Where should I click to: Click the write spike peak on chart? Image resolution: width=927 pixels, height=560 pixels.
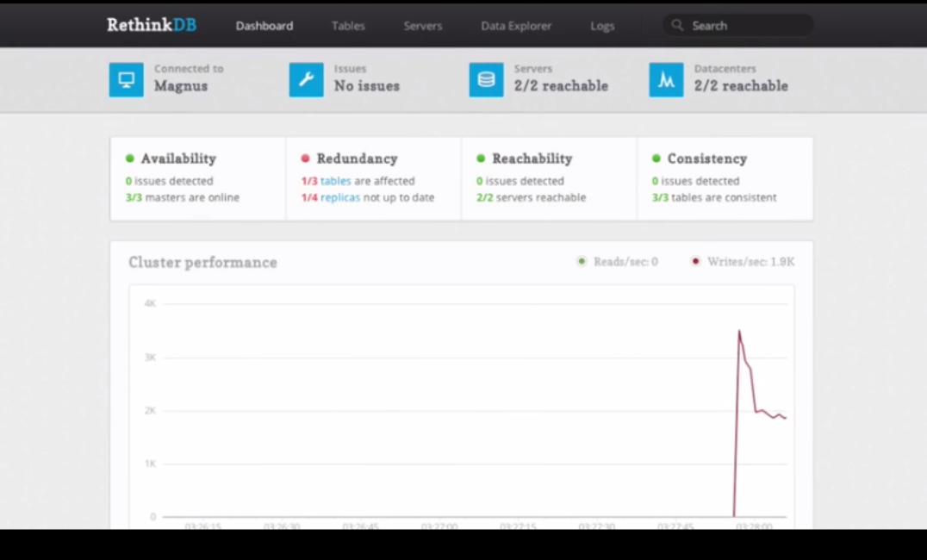[739, 331]
